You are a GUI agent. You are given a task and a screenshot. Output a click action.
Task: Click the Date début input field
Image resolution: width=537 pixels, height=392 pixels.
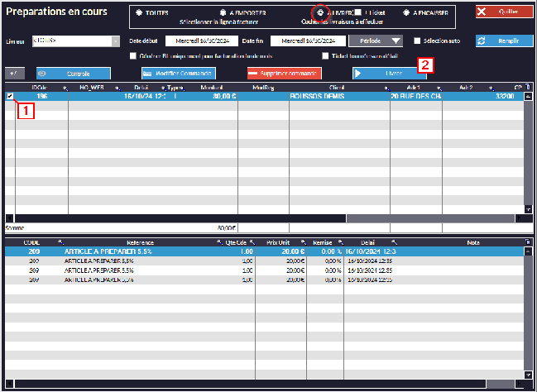(201, 41)
